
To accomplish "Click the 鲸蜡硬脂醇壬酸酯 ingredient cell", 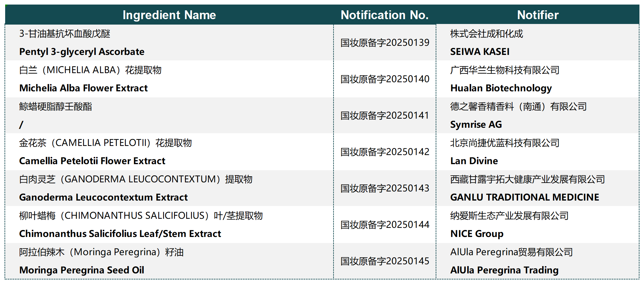I will [x=55, y=106].
